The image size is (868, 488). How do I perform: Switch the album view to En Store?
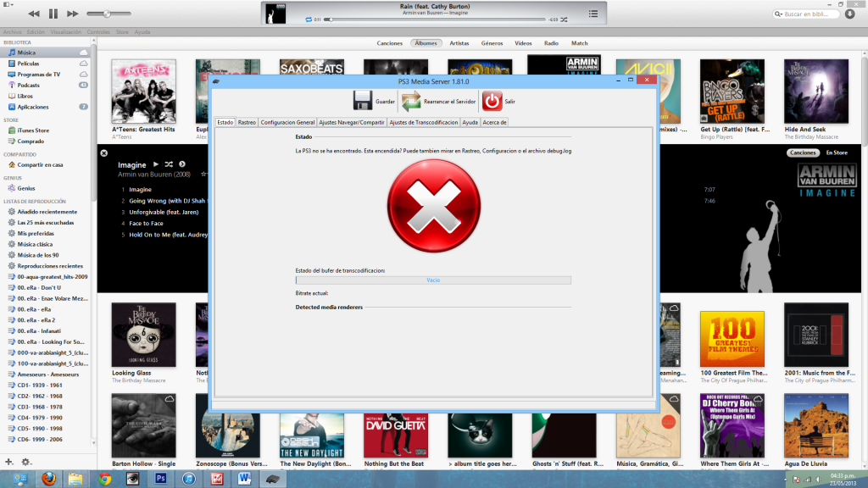(837, 152)
